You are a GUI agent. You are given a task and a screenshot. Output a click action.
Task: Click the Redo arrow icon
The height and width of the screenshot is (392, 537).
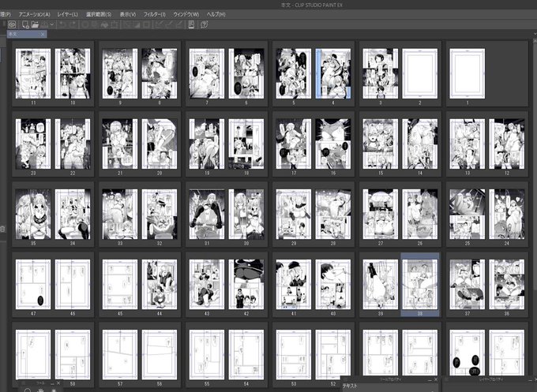[x=73, y=24]
